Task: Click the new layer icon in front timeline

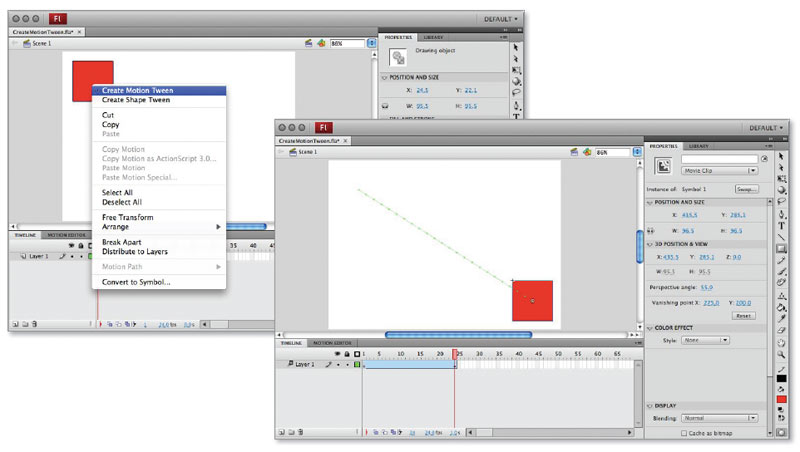Action: (281, 433)
